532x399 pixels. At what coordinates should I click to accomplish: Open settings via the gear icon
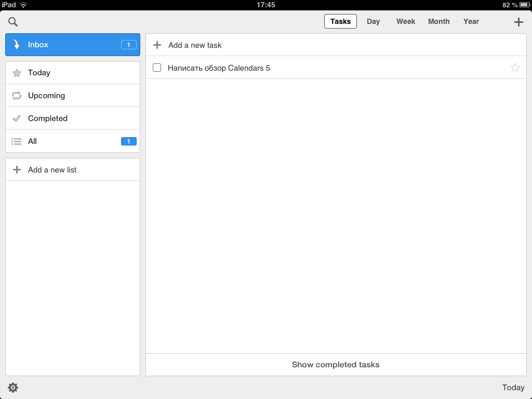(x=13, y=388)
